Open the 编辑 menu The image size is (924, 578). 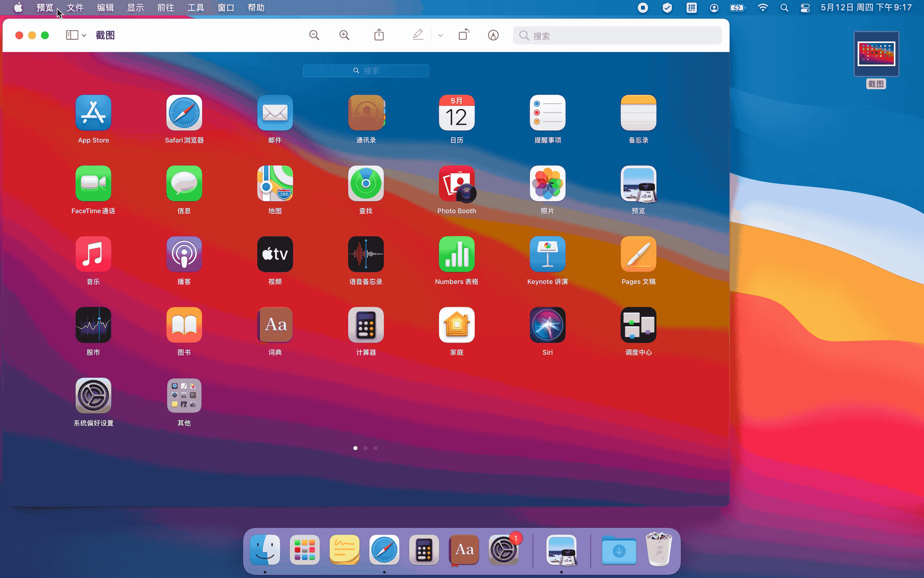coord(105,8)
